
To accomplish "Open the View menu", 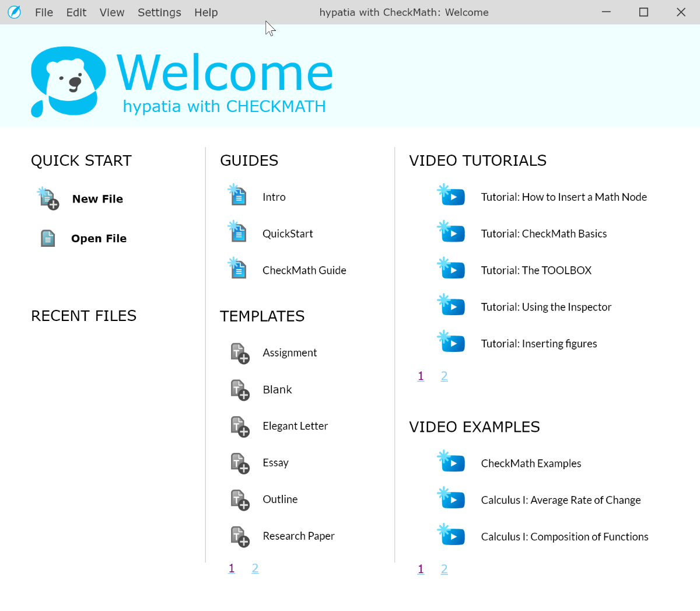I will point(112,12).
